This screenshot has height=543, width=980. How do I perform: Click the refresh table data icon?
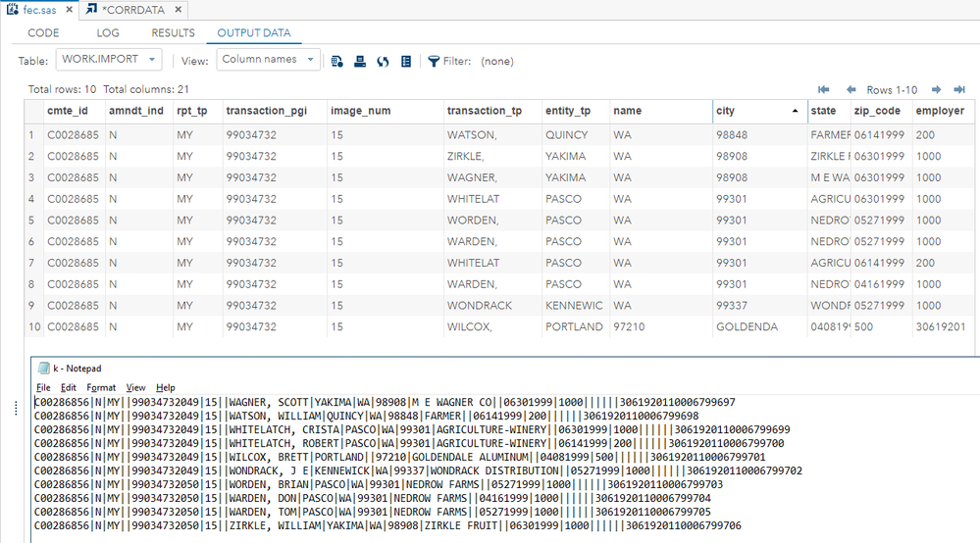(x=383, y=61)
